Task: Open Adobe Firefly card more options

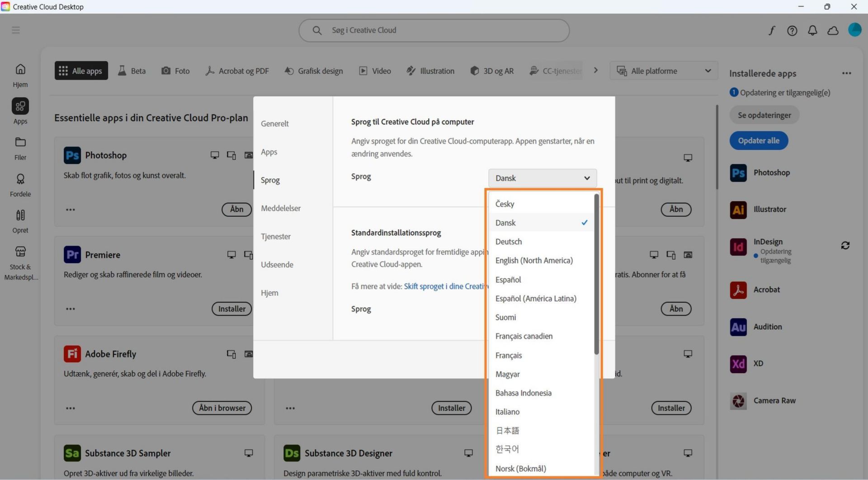Action: (x=71, y=408)
